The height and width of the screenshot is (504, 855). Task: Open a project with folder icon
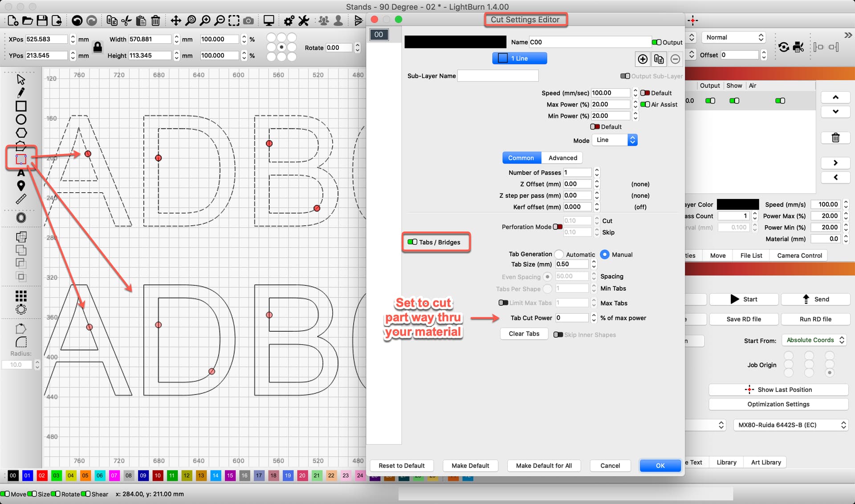pyautogui.click(x=28, y=20)
